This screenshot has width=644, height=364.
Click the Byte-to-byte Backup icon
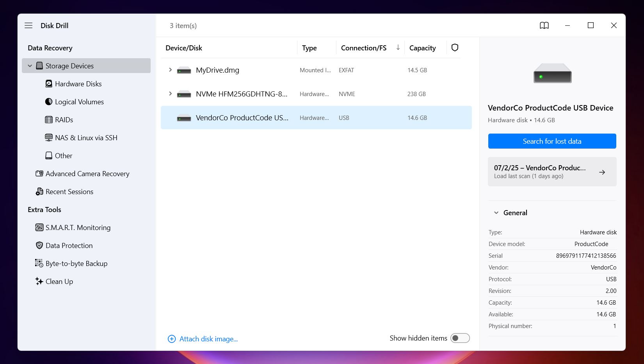[x=39, y=263]
